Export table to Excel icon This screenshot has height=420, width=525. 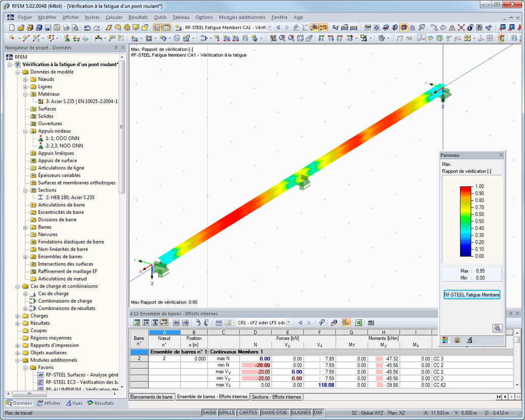point(358,323)
